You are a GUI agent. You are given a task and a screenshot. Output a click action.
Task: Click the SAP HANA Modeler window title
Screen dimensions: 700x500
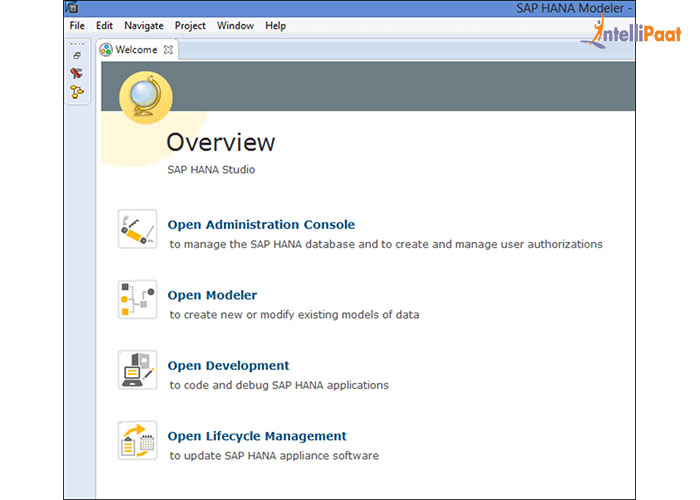[574, 8]
